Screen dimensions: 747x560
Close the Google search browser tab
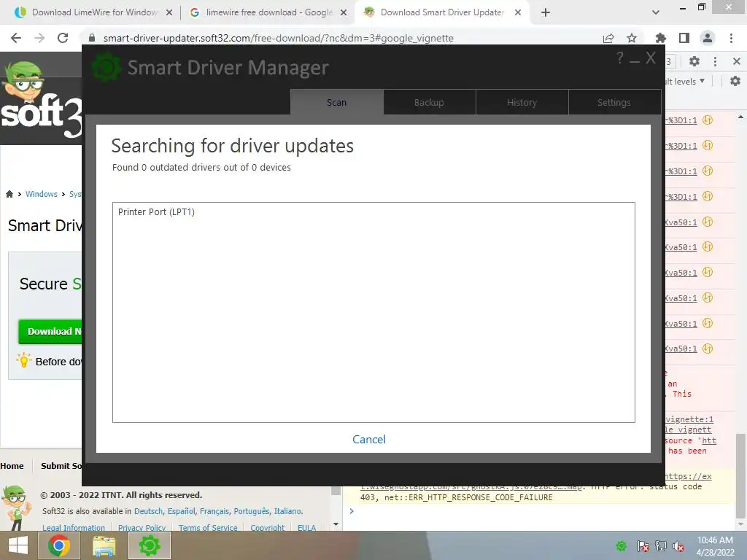344,13
